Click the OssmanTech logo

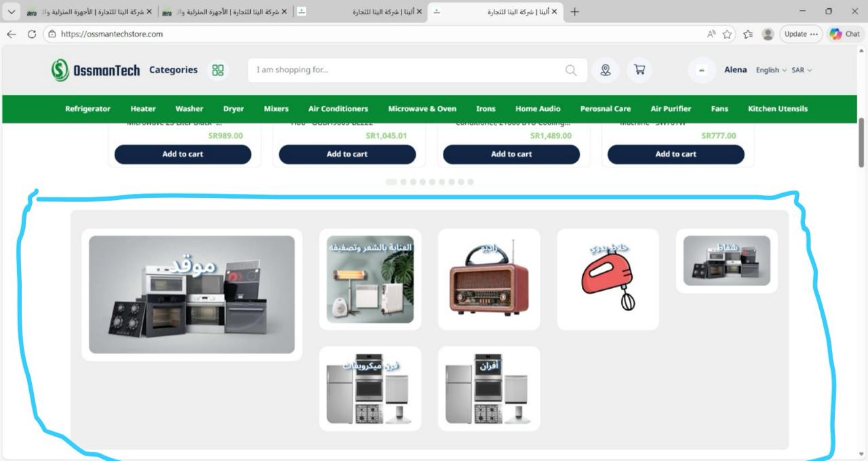[x=96, y=70]
